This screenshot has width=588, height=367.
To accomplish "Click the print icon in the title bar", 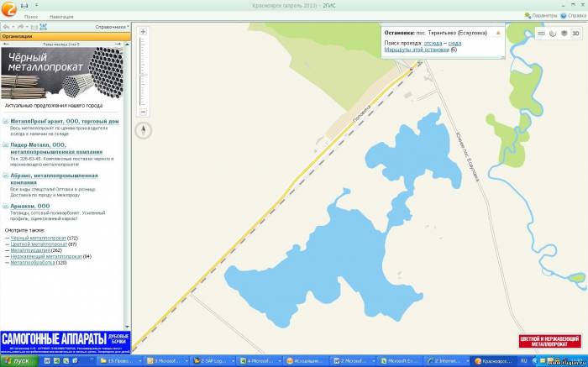I will click(24, 6).
